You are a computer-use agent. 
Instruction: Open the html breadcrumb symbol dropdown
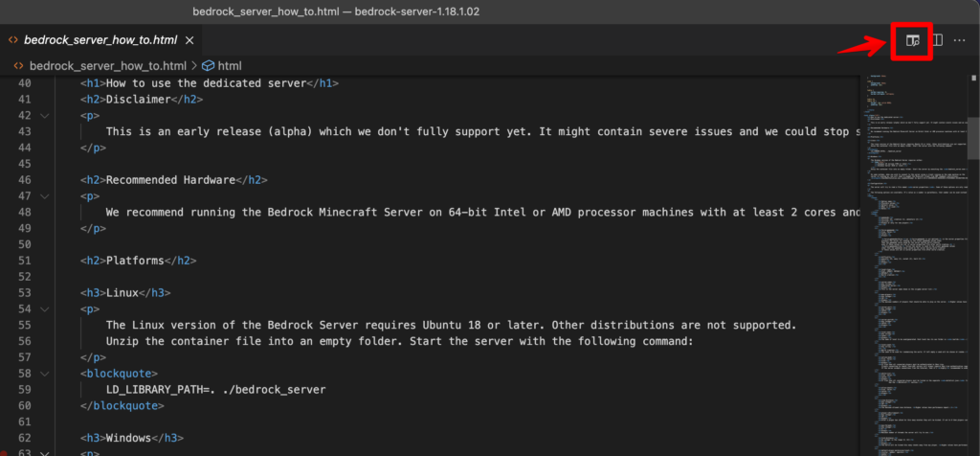click(x=230, y=66)
